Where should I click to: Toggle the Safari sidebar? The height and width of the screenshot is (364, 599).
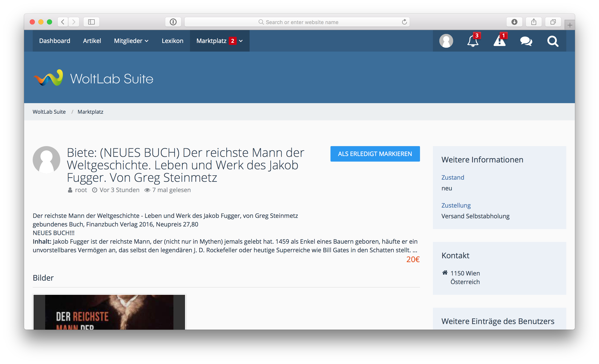click(x=91, y=22)
